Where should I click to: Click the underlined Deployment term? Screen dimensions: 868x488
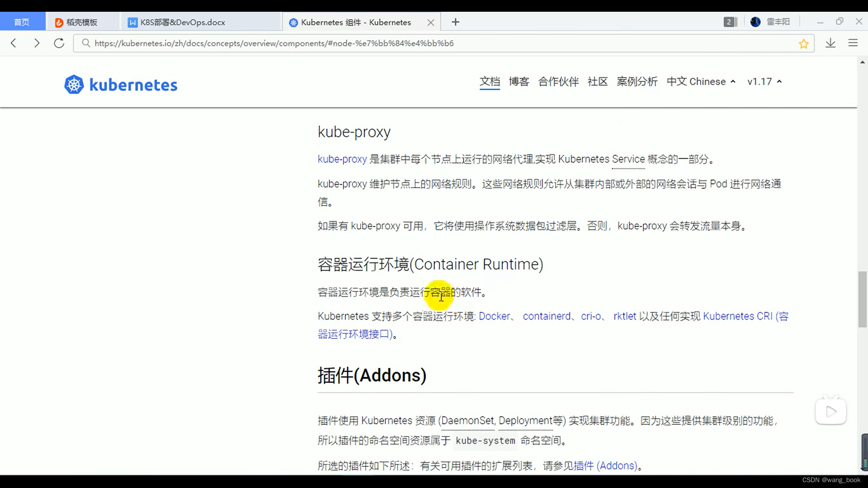tap(525, 421)
